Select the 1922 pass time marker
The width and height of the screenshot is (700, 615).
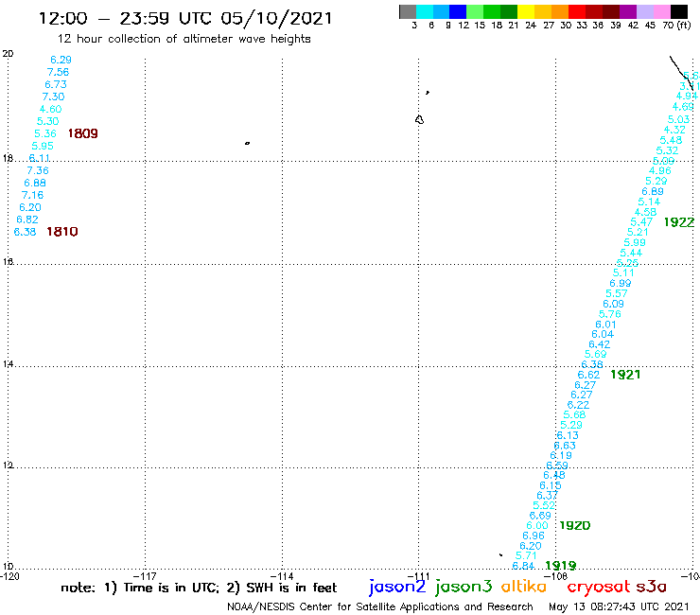679,222
